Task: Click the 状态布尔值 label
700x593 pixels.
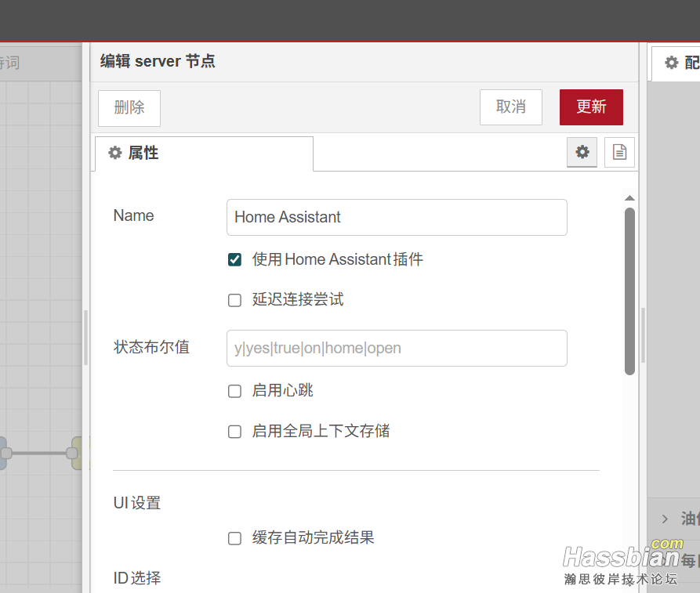Action: (x=152, y=347)
